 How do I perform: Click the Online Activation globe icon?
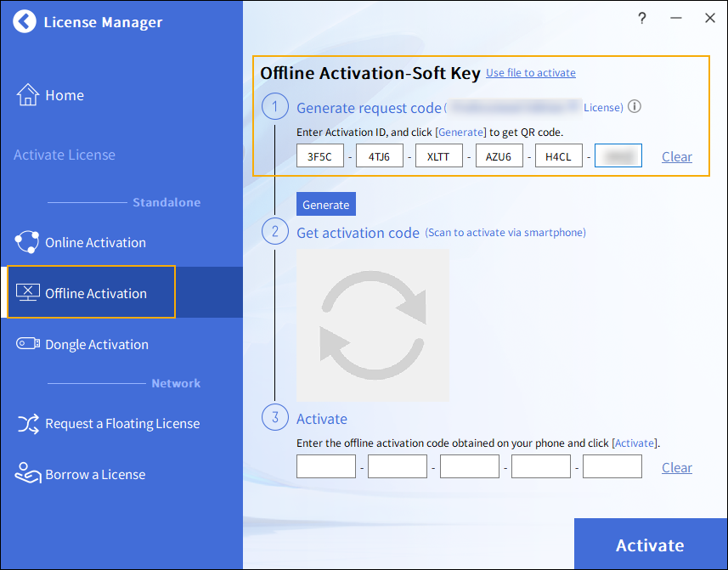(x=27, y=242)
